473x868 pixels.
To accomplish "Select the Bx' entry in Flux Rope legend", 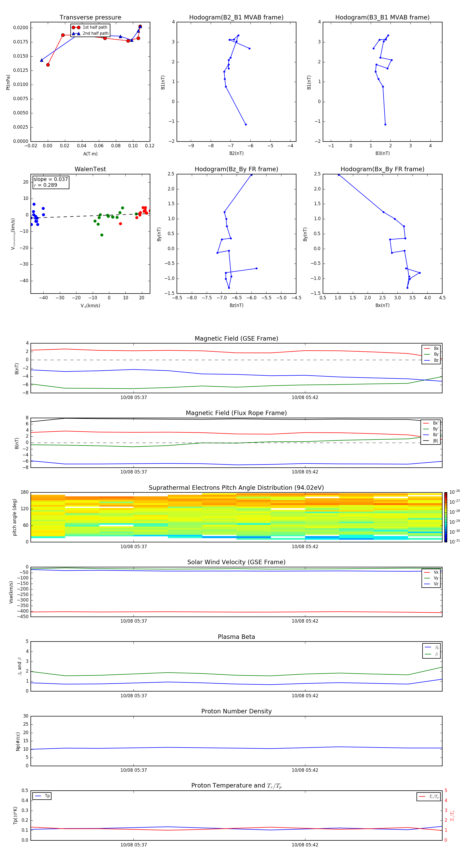I will tap(431, 423).
